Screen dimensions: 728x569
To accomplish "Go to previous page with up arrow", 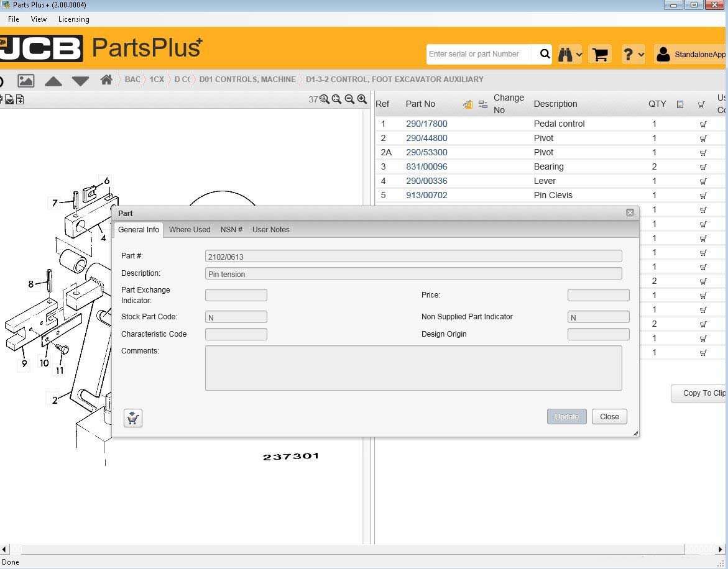I will click(x=53, y=81).
